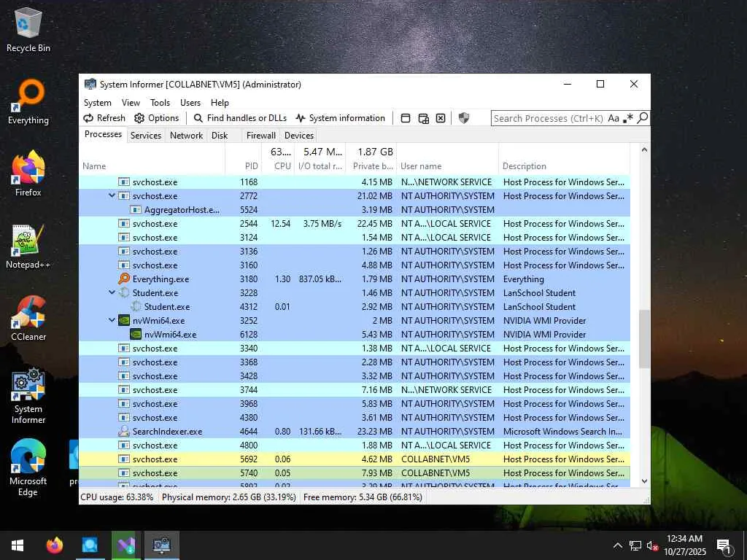Click the Refresh toolbar button
The image size is (747, 560).
coord(104,118)
